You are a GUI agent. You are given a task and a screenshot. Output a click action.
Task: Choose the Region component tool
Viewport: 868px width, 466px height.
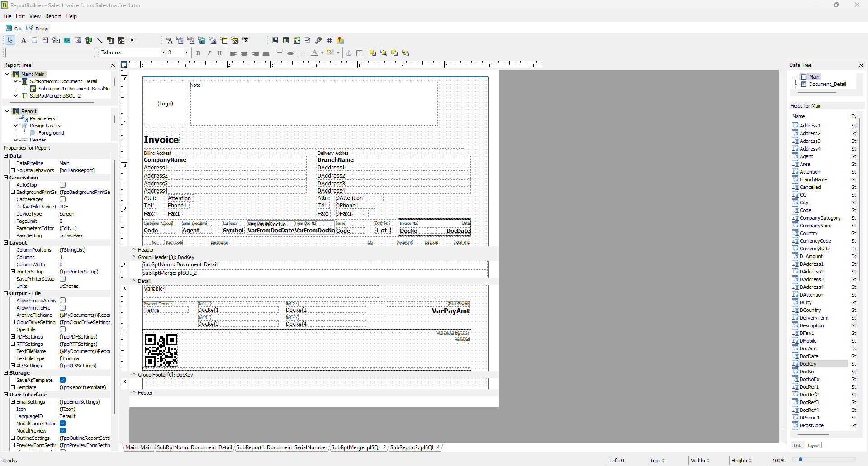pos(275,40)
